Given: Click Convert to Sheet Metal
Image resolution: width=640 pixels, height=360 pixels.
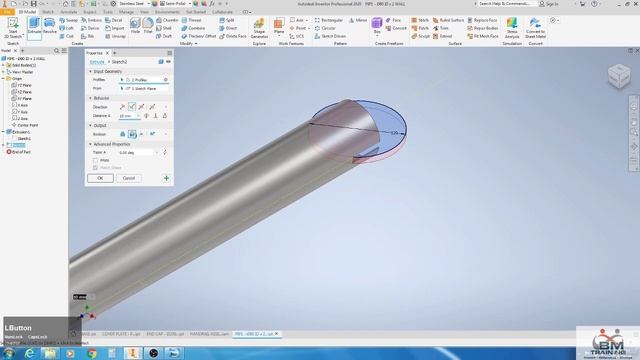Looking at the screenshot, I should (535, 28).
